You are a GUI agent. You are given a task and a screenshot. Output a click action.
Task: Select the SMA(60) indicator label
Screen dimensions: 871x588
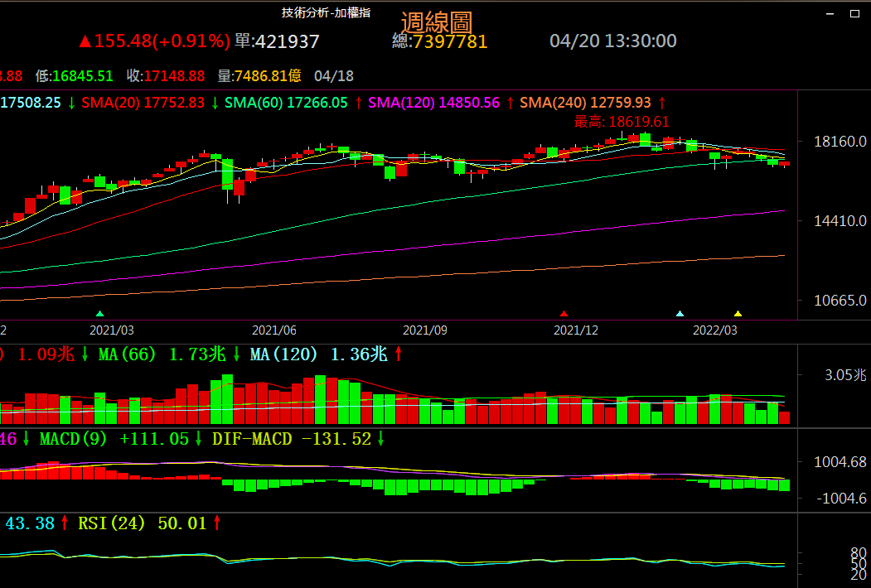(254, 103)
